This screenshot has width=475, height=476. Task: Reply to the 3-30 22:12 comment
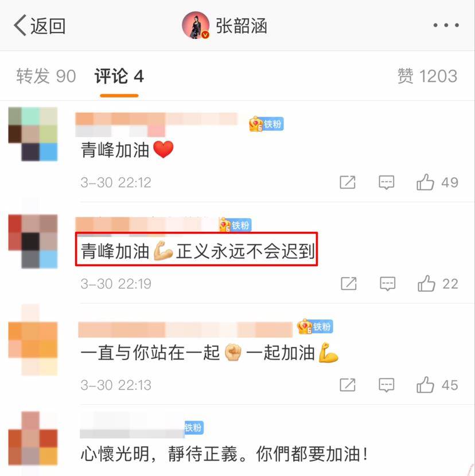coord(386,182)
